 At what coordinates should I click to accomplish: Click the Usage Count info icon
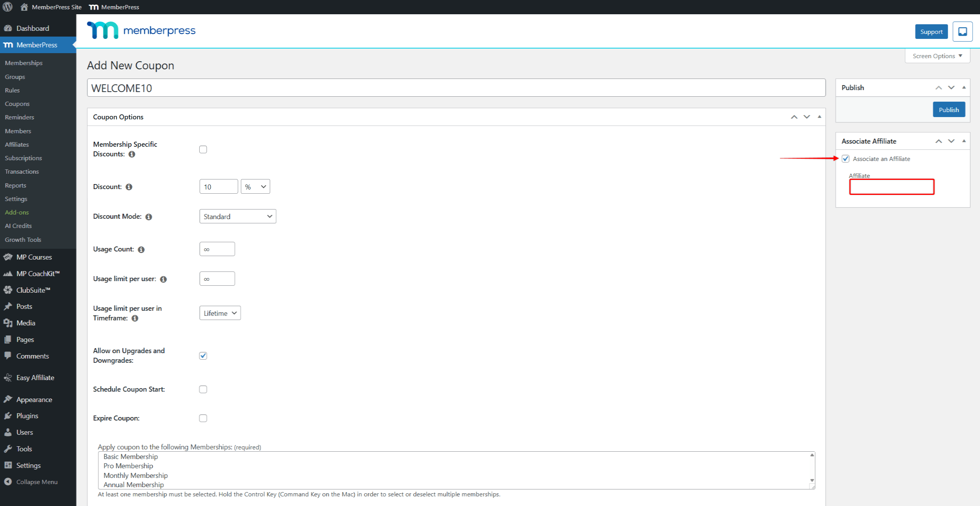tap(141, 250)
